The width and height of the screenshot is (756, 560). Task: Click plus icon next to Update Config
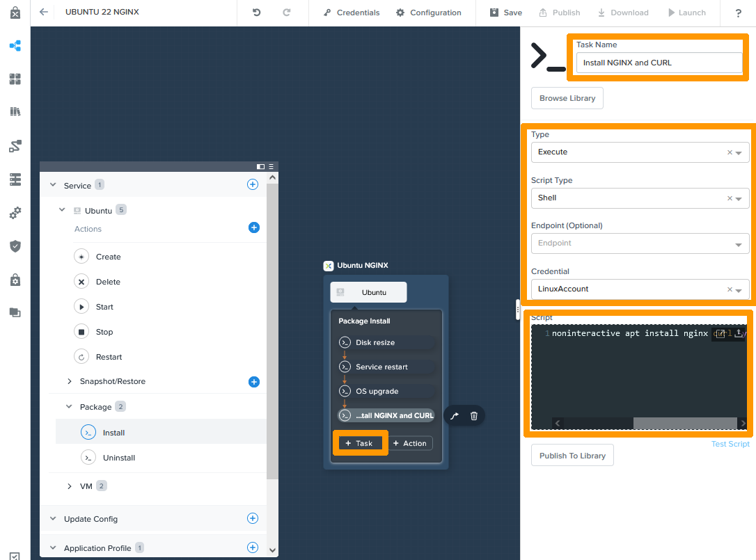click(253, 518)
